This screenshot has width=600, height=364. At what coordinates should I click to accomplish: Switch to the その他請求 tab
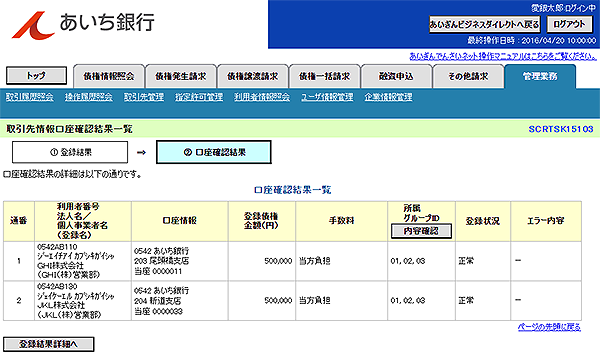(468, 76)
